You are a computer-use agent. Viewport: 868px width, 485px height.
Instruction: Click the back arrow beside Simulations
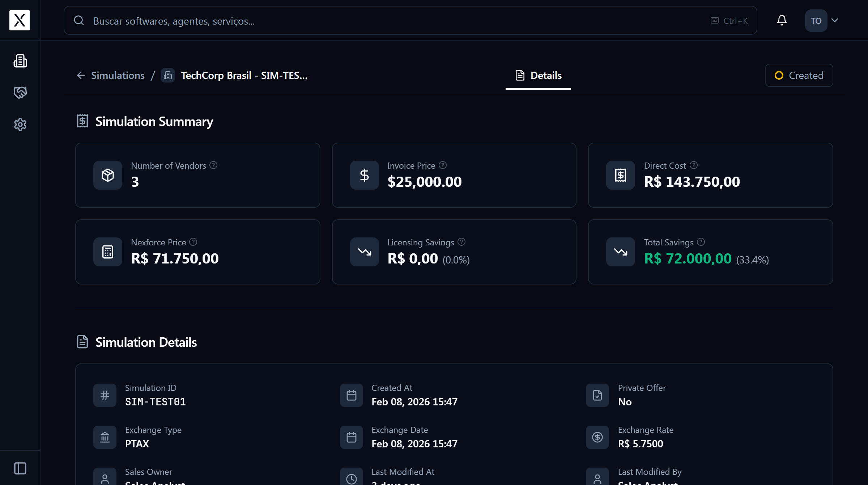[x=81, y=75]
